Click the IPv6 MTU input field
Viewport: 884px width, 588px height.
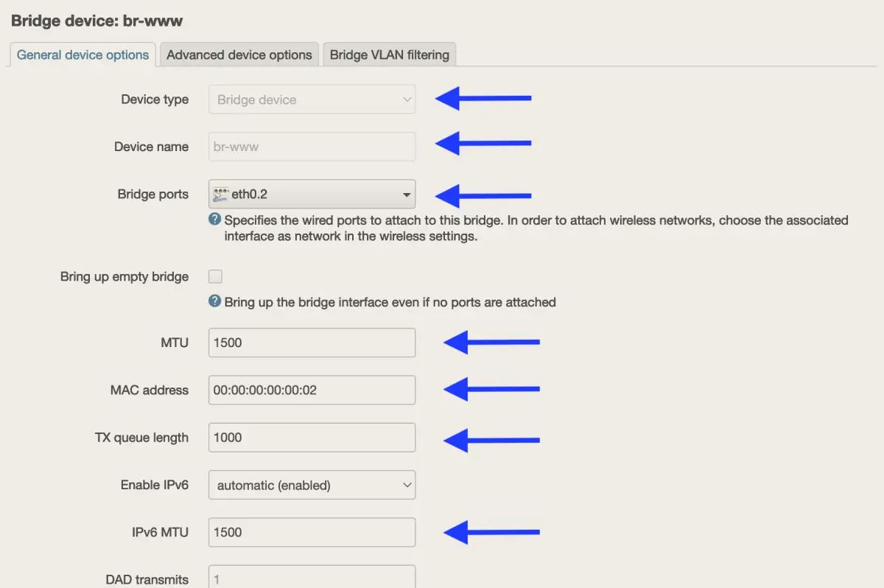[312, 532]
